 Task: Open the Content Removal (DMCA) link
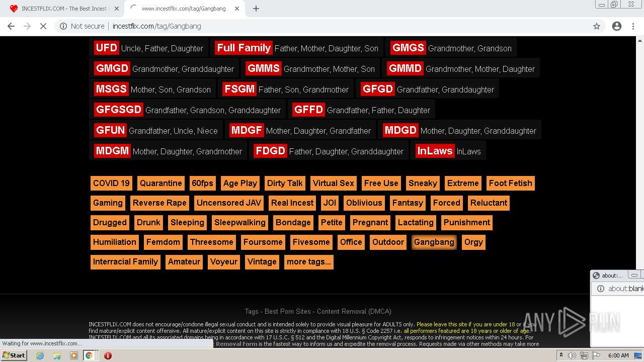354,311
